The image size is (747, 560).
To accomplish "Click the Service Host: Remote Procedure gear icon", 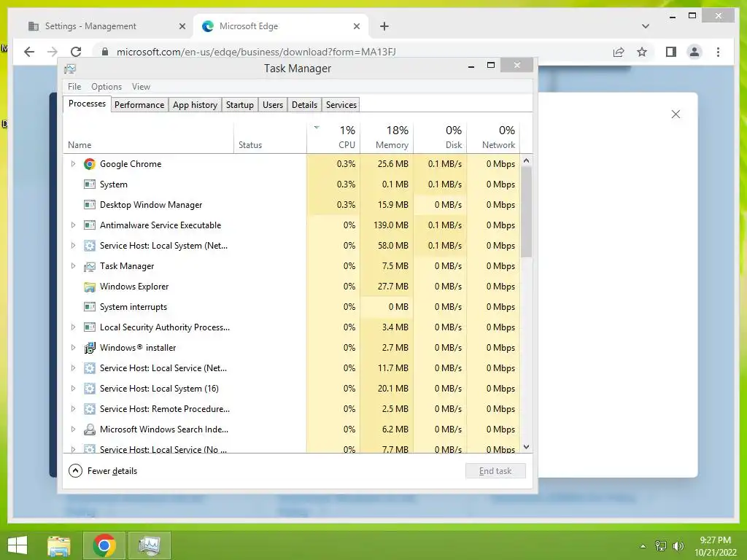I will click(89, 409).
